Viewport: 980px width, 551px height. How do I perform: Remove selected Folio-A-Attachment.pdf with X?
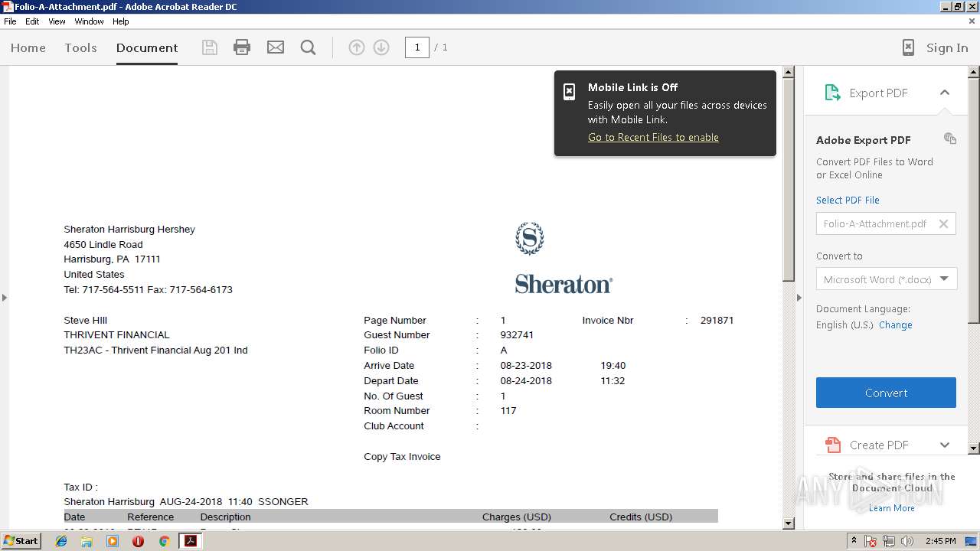[x=943, y=223]
